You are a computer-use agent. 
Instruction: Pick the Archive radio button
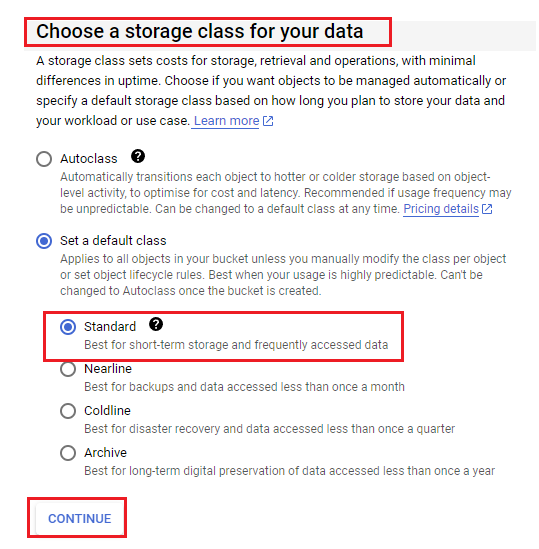pyautogui.click(x=68, y=453)
